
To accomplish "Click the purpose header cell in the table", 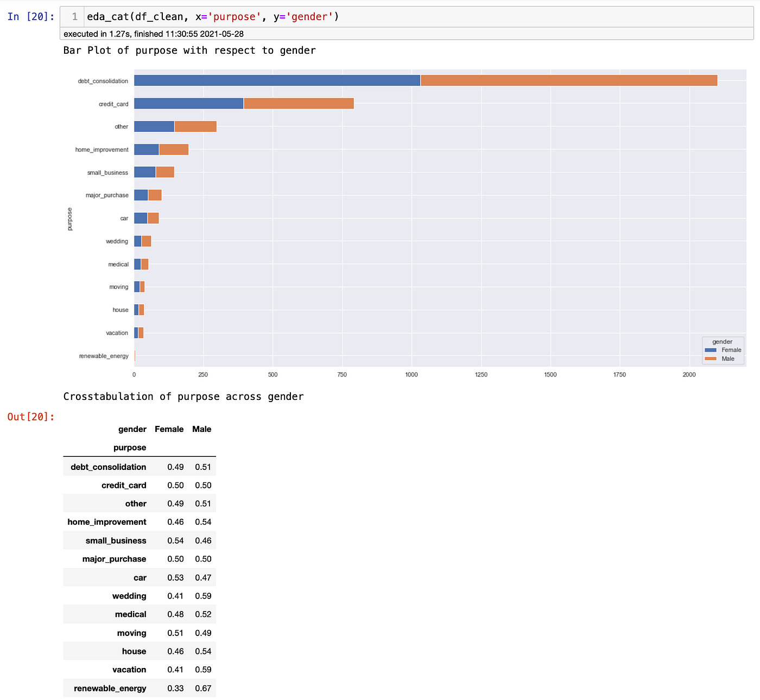I will pos(130,447).
